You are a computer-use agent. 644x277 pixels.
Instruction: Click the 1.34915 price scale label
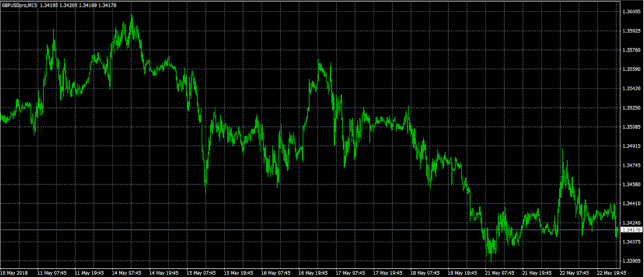point(631,146)
